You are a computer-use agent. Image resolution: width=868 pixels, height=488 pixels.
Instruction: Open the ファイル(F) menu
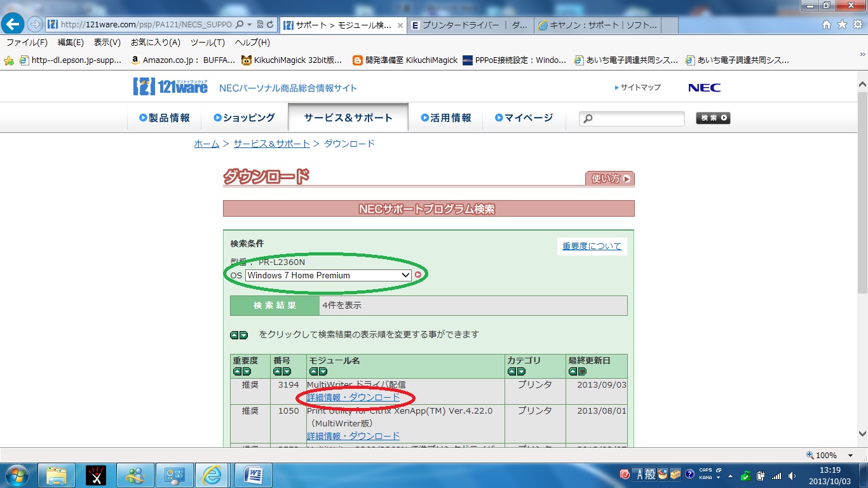tap(27, 43)
